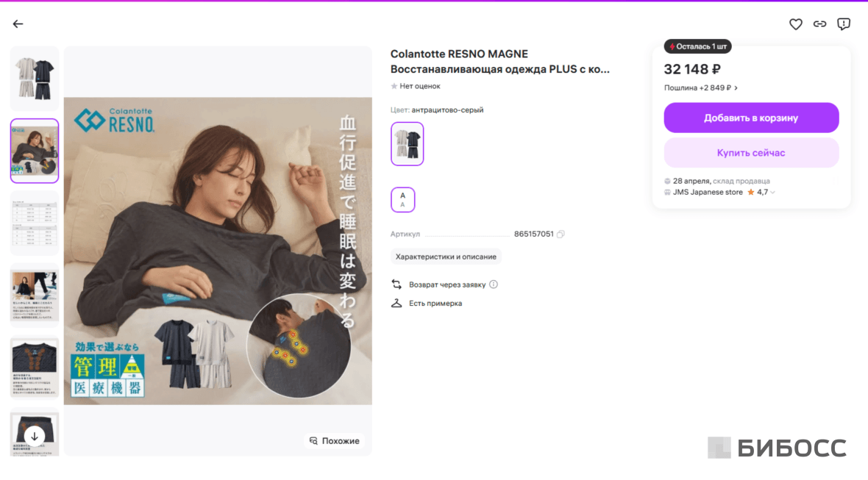
Task: Click Возврат через заявку text
Action: point(447,284)
